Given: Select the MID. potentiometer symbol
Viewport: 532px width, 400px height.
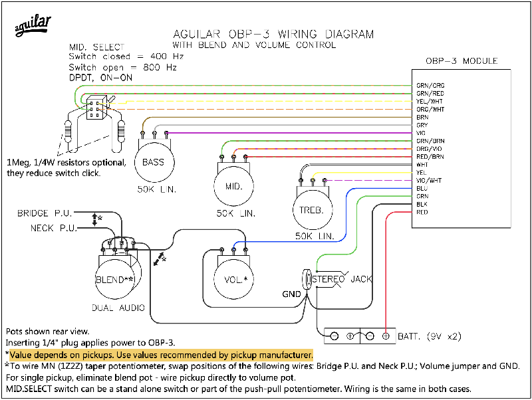Looking at the screenshot, I should [234, 181].
